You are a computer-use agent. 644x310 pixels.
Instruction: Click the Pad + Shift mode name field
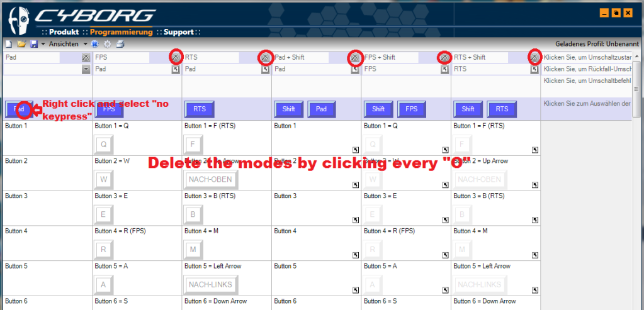(x=301, y=58)
